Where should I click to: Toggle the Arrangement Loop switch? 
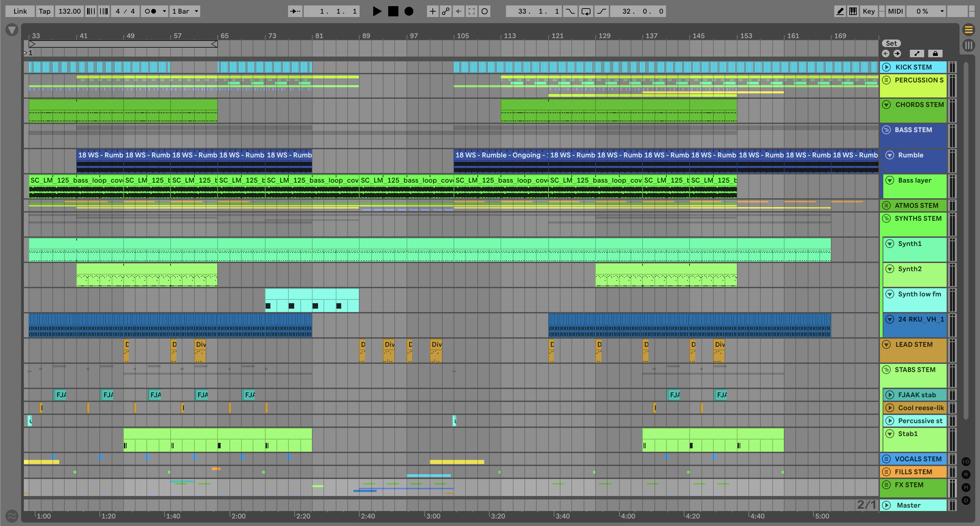586,11
